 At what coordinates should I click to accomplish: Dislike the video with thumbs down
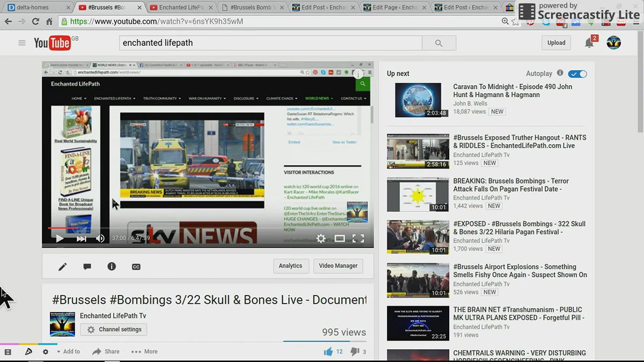(355, 352)
